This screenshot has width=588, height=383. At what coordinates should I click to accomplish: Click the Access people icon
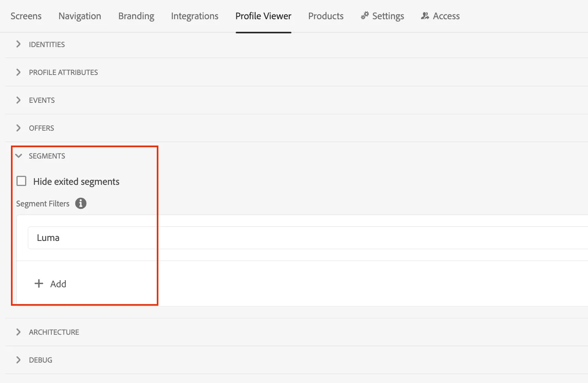425,16
